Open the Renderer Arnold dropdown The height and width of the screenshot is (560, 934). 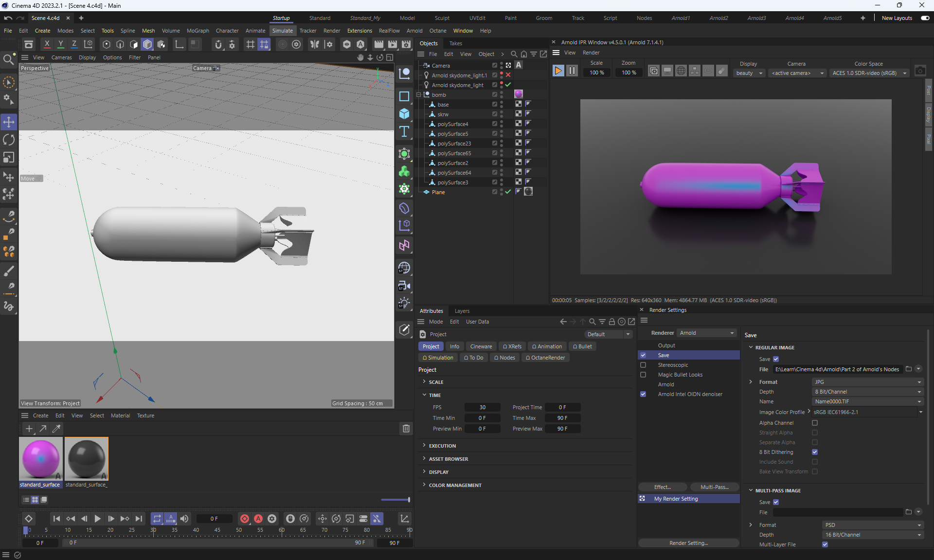(x=706, y=333)
